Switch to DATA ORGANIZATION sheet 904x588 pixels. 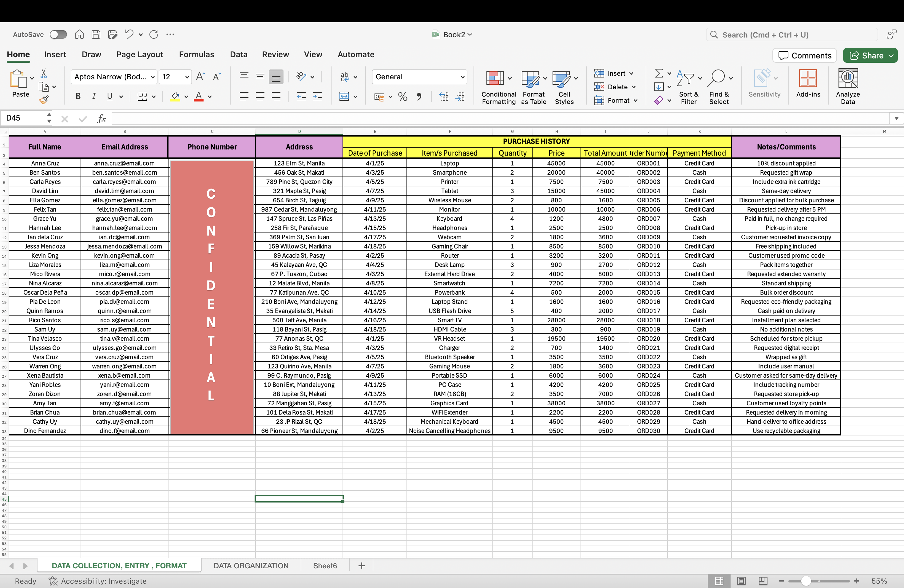click(251, 566)
